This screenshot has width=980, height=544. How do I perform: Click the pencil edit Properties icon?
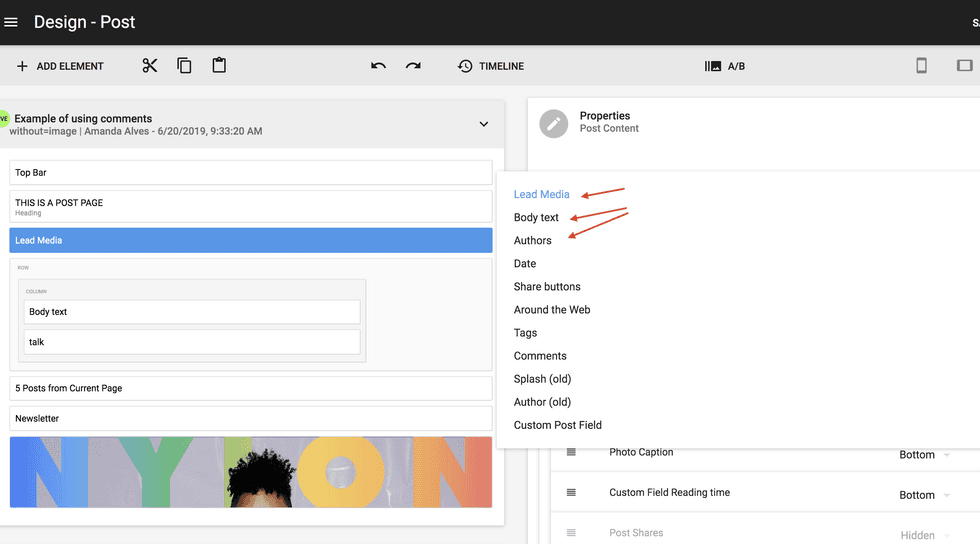point(553,123)
